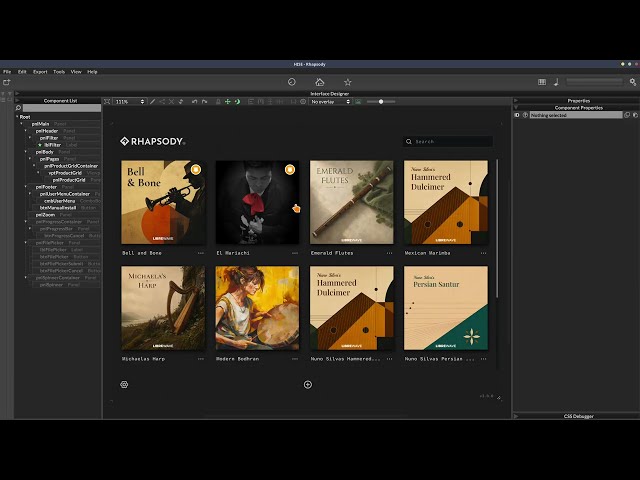Select btnManualInstall in component tree
This screenshot has height=480, width=640.
click(x=58, y=208)
